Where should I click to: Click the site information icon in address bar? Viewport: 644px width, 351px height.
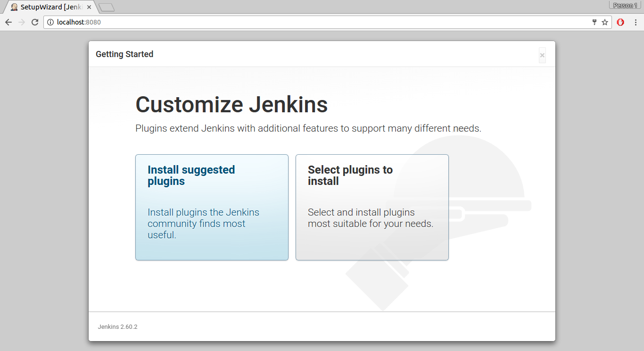coord(50,22)
